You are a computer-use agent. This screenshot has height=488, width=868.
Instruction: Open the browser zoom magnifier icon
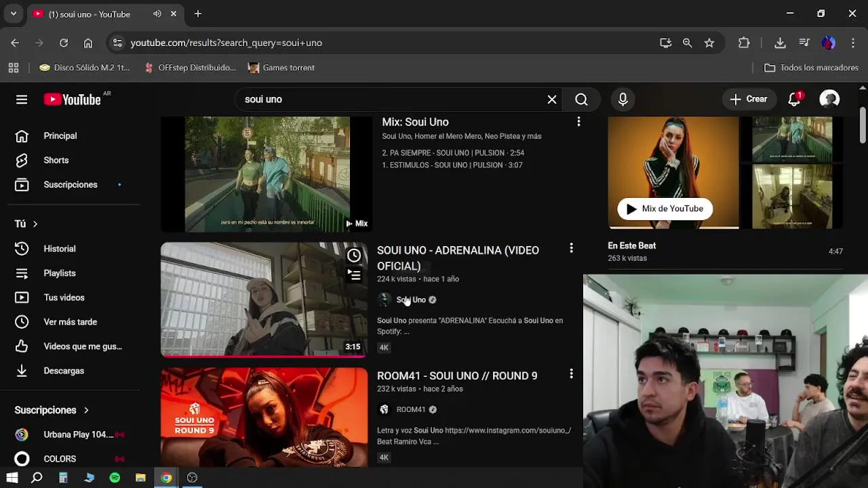click(x=688, y=43)
